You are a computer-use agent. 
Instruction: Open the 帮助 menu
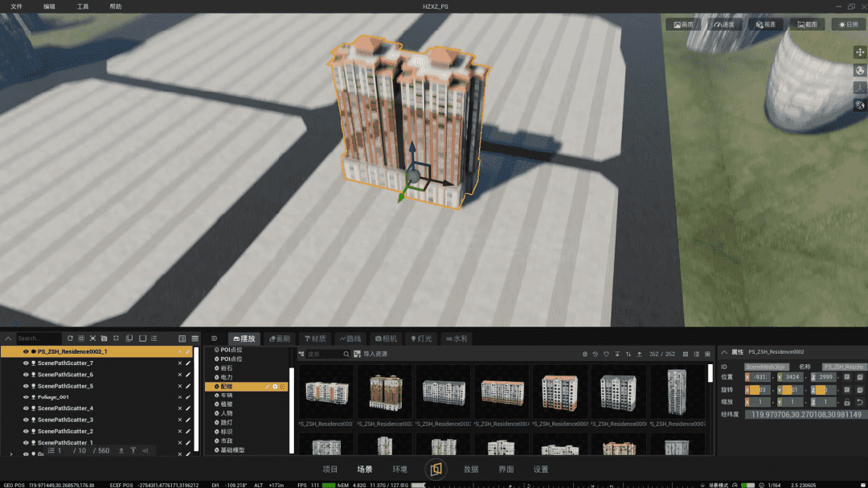pyautogui.click(x=115, y=6)
